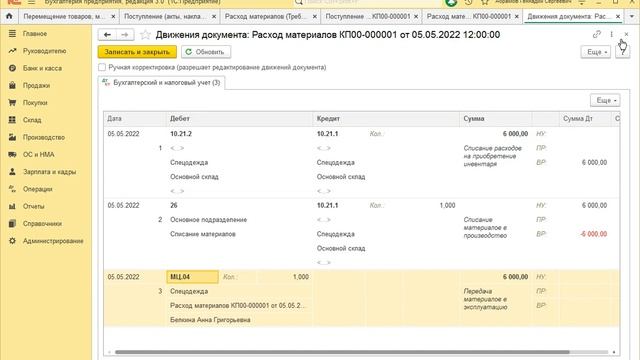Click the Дата column header
Image resolution: width=640 pixels, height=360 pixels.
(135, 118)
